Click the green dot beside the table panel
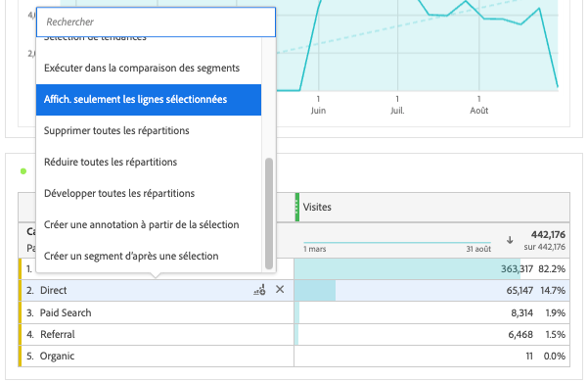 [23, 171]
